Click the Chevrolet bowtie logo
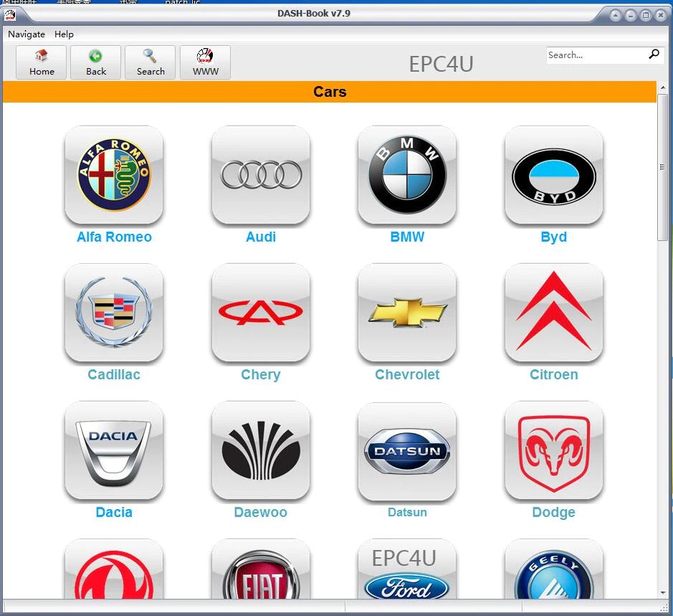673x616 pixels. pos(407,313)
